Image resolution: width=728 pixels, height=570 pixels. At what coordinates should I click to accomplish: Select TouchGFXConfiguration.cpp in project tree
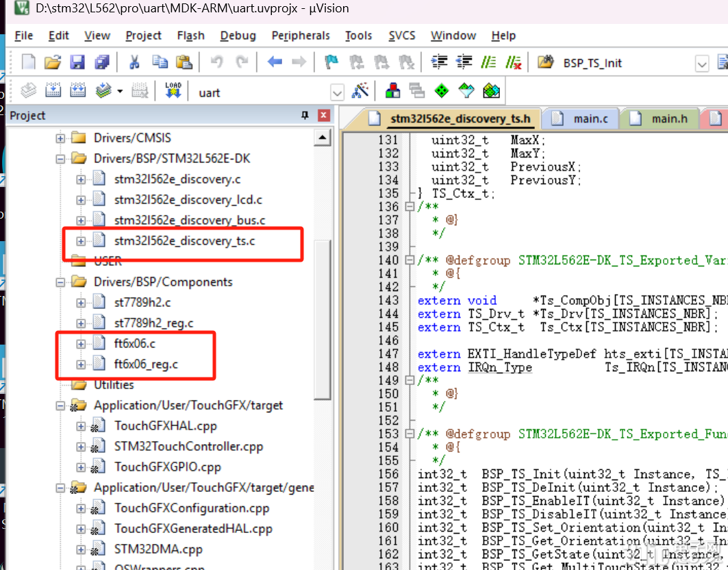192,508
